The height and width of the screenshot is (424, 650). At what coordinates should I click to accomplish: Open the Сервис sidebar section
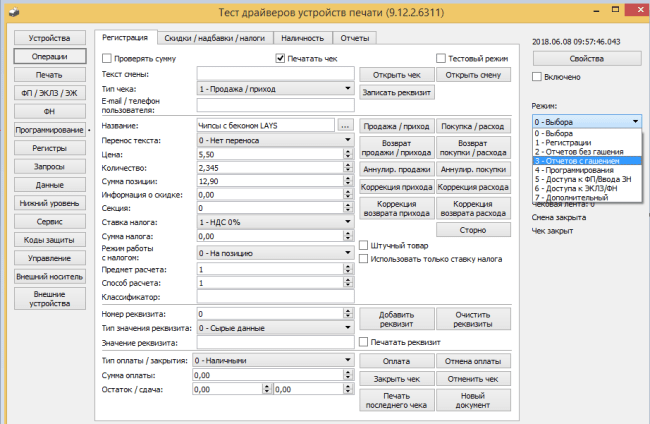click(50, 221)
